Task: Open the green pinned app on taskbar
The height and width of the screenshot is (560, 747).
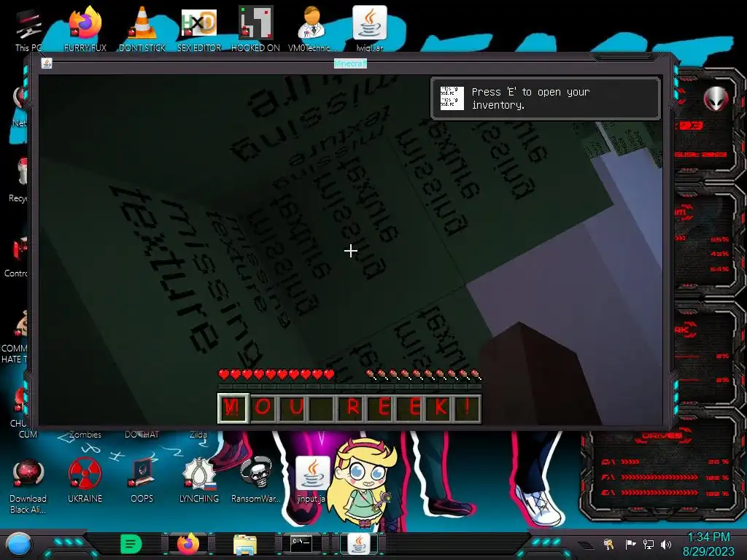Action: (131, 544)
